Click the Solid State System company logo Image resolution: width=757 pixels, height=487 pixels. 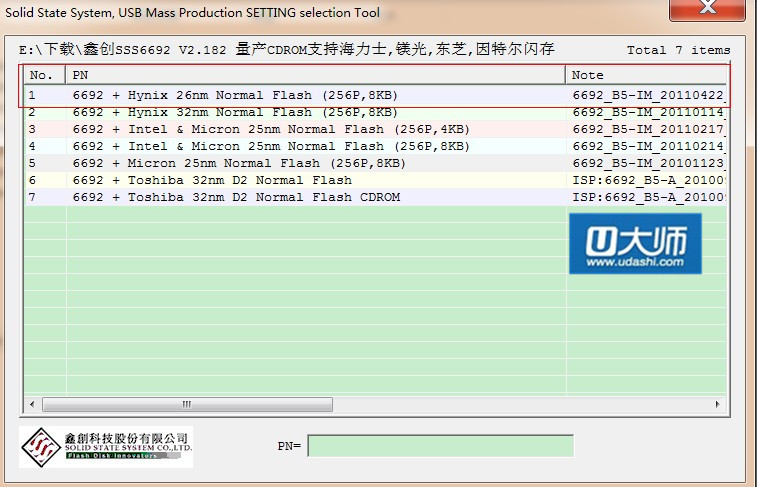click(107, 447)
